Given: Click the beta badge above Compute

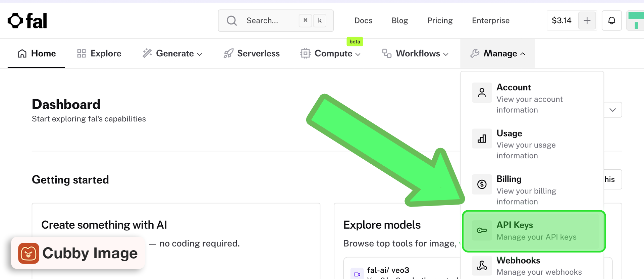Looking at the screenshot, I should (355, 42).
